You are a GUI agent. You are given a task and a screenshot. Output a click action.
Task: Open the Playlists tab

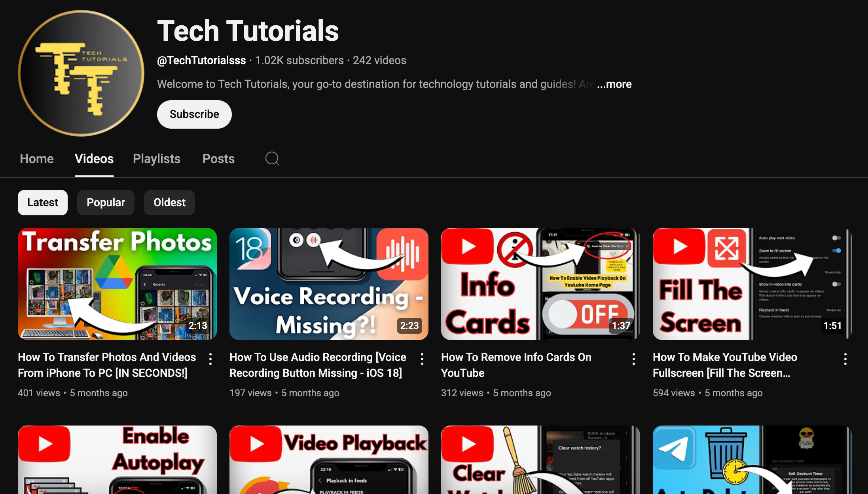click(x=157, y=159)
